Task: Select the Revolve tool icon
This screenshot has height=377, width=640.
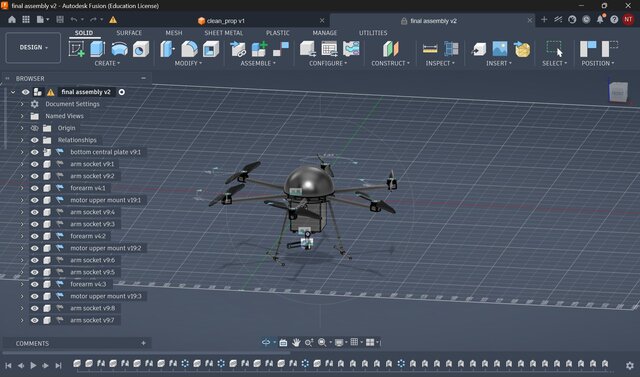Action: tap(119, 49)
